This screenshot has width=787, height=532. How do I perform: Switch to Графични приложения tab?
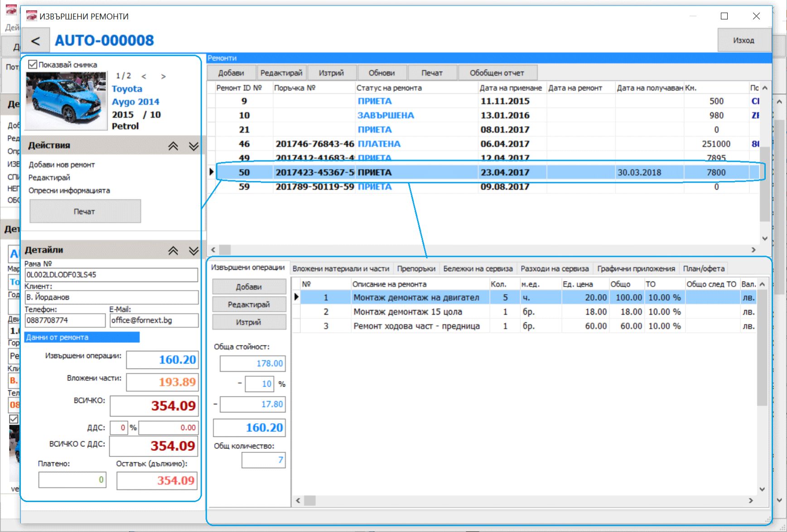pyautogui.click(x=636, y=269)
